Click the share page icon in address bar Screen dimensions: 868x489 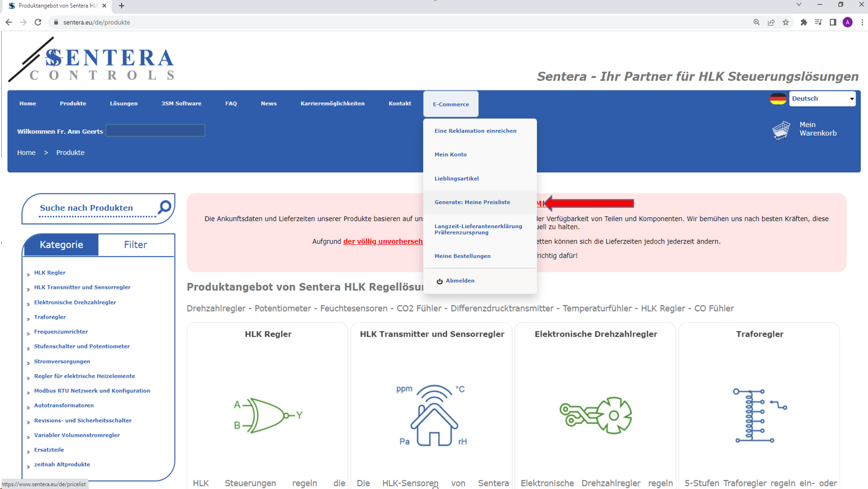[771, 22]
